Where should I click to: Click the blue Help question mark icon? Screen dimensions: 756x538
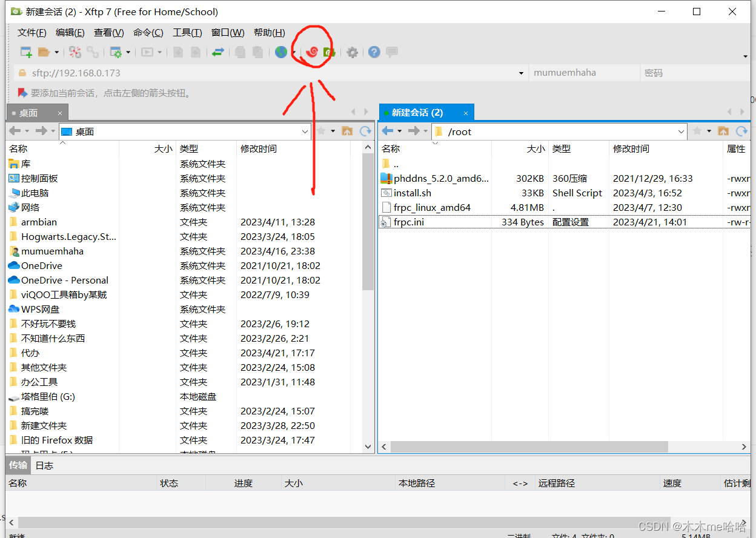coord(374,52)
